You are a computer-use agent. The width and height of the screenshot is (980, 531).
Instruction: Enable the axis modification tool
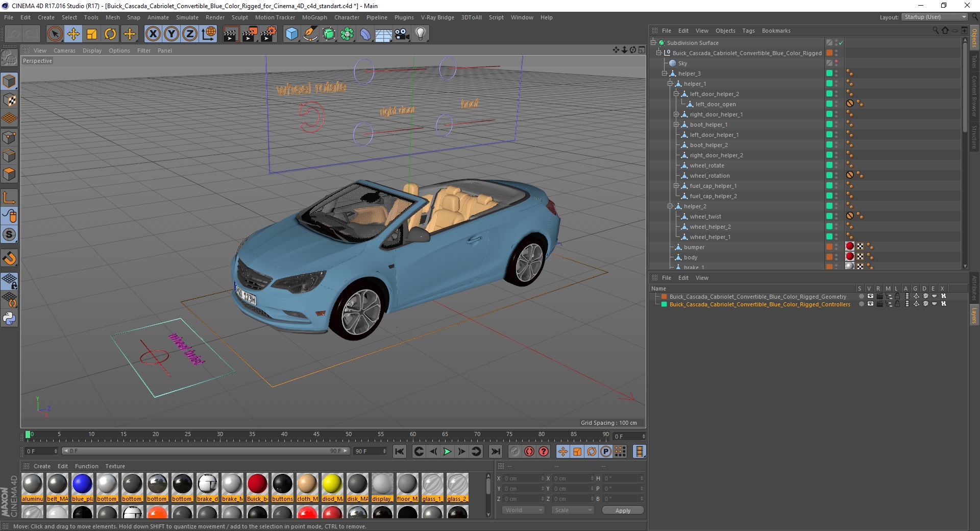9,198
